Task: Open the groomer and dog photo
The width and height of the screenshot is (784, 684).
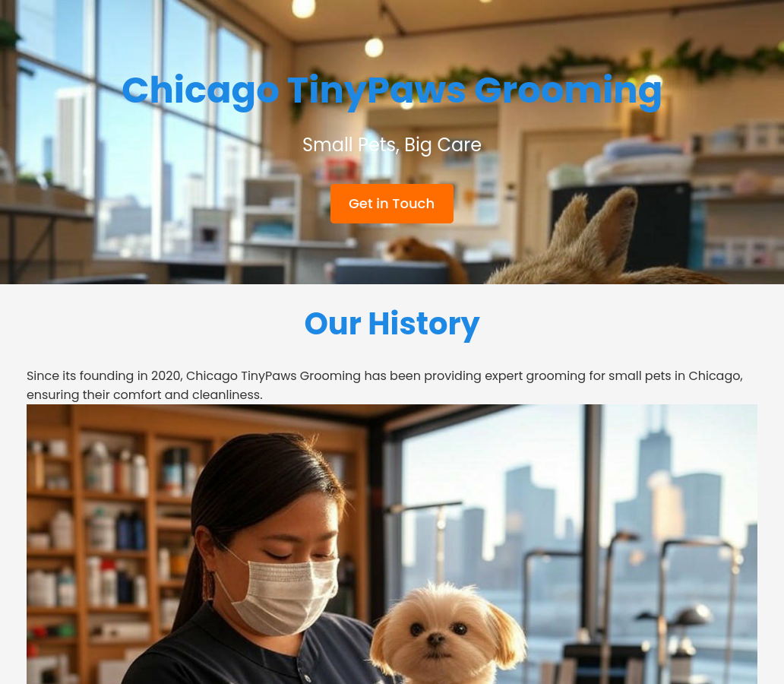Action: tap(392, 544)
